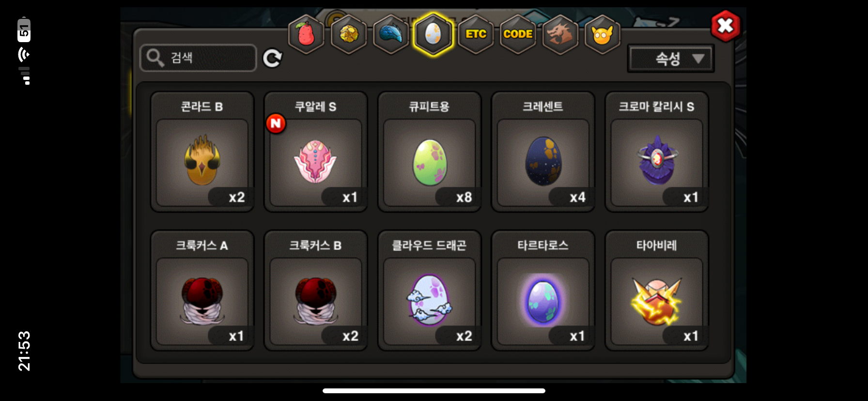Close the inventory with red X
The height and width of the screenshot is (401, 868).
pos(725,26)
